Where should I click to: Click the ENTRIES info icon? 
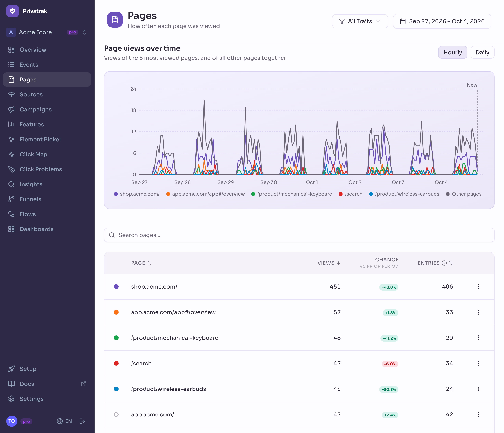tap(444, 263)
